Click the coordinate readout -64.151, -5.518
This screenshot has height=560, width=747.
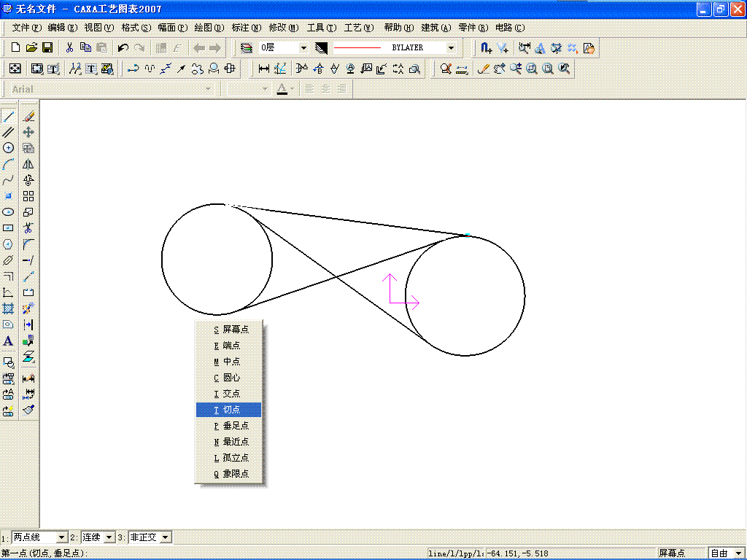[518, 553]
